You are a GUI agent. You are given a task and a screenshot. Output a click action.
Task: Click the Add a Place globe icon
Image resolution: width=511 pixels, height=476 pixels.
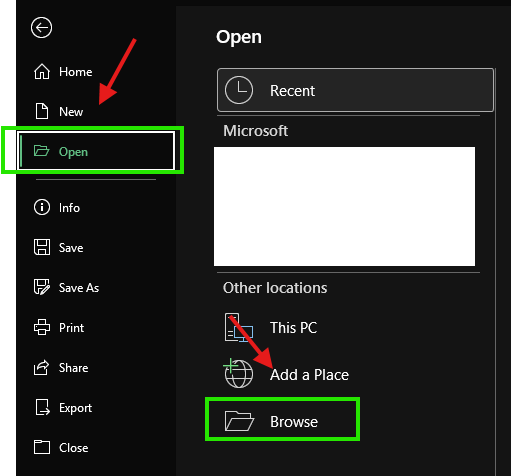click(x=238, y=374)
